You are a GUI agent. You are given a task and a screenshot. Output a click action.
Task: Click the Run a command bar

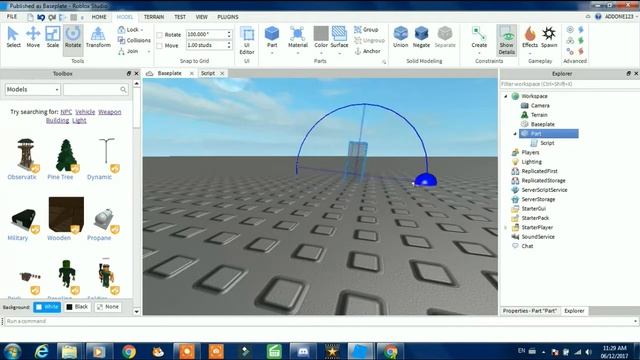coord(320,321)
